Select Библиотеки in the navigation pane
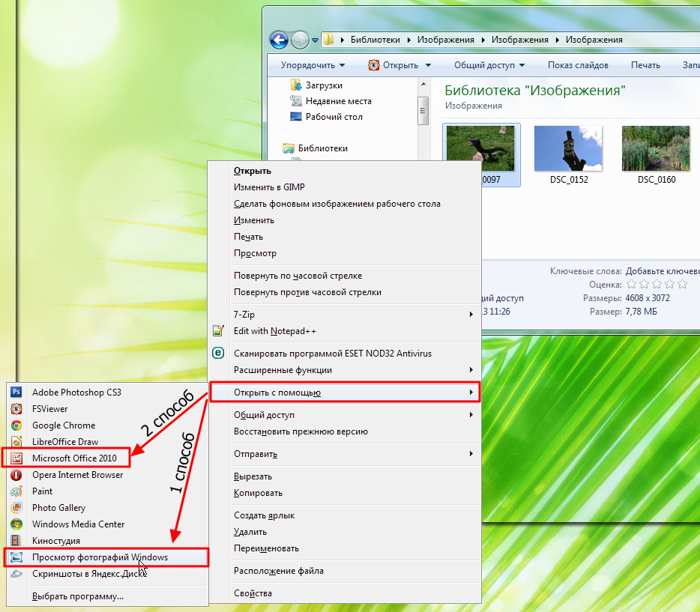 (322, 148)
